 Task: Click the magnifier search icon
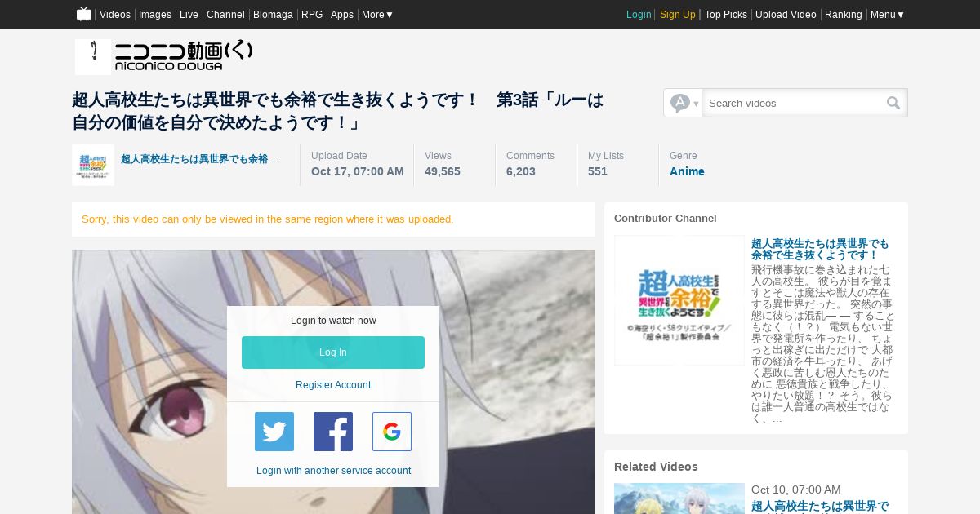click(893, 103)
